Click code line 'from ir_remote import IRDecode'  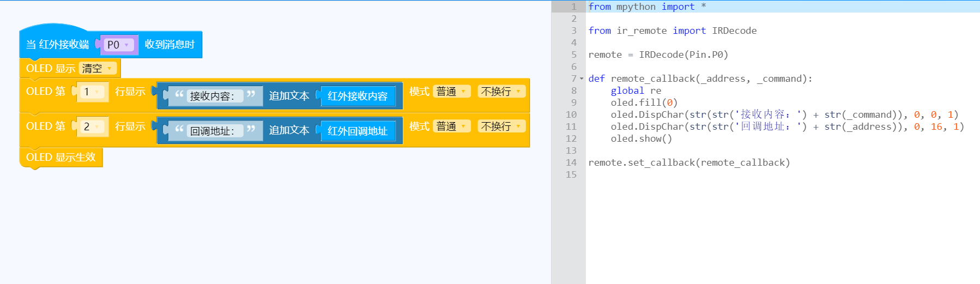pyautogui.click(x=672, y=31)
